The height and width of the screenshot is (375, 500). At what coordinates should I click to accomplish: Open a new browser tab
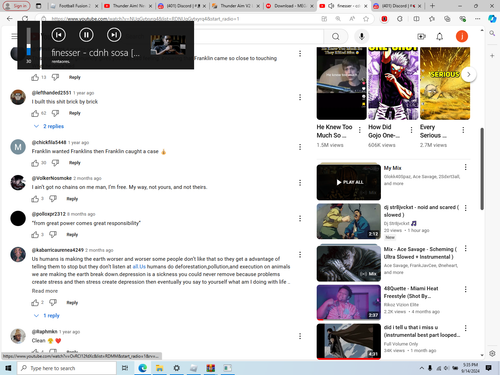pyautogui.click(x=432, y=6)
